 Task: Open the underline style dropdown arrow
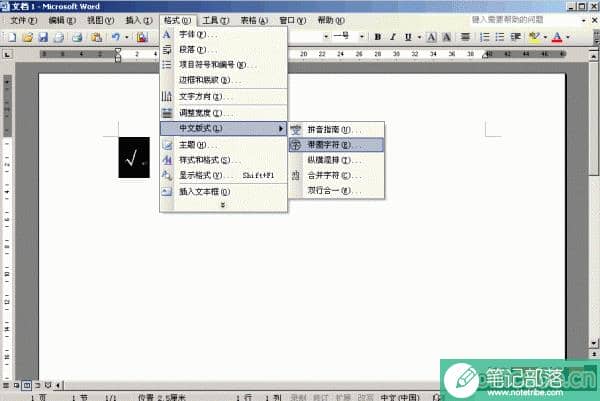tap(419, 37)
